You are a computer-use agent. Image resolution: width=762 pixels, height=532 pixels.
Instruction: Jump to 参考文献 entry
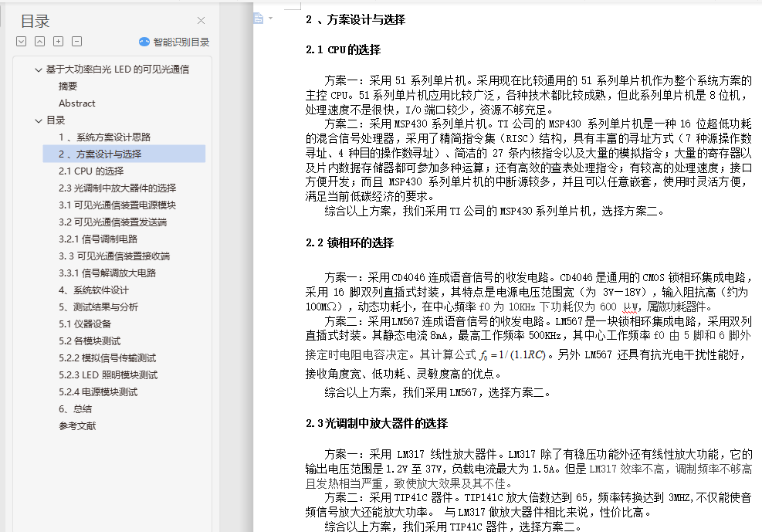(77, 426)
